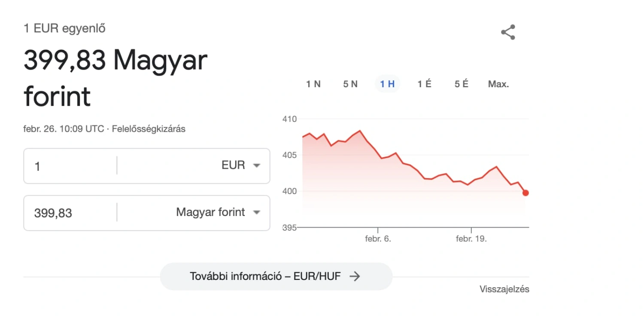Image resolution: width=644 pixels, height=316 pixels.
Task: Select the 1 H chart range
Action: 387,84
